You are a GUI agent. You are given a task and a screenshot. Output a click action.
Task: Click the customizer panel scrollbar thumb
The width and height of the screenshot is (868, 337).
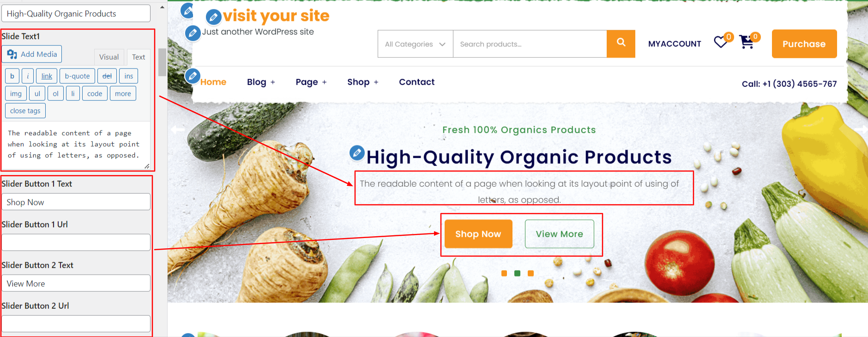[x=162, y=62]
